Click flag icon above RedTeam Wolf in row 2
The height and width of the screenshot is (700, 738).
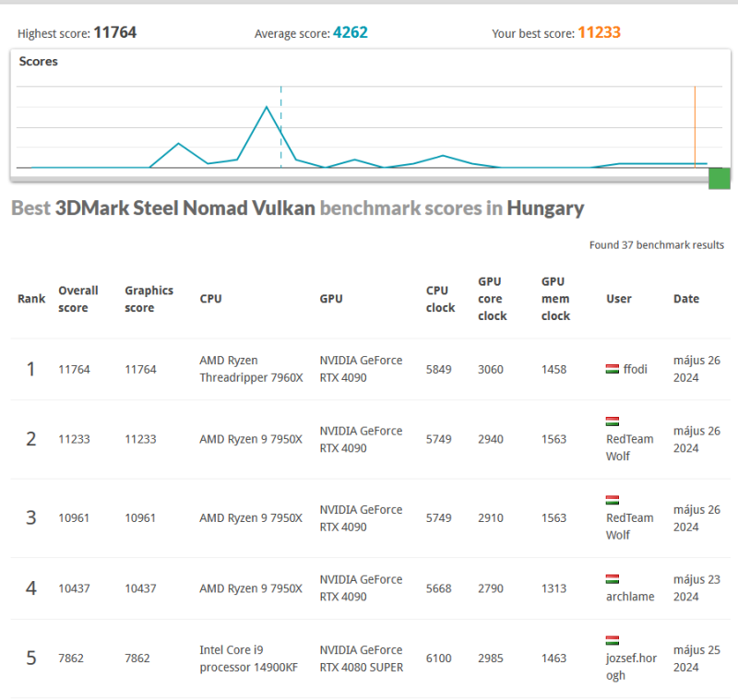coord(612,421)
